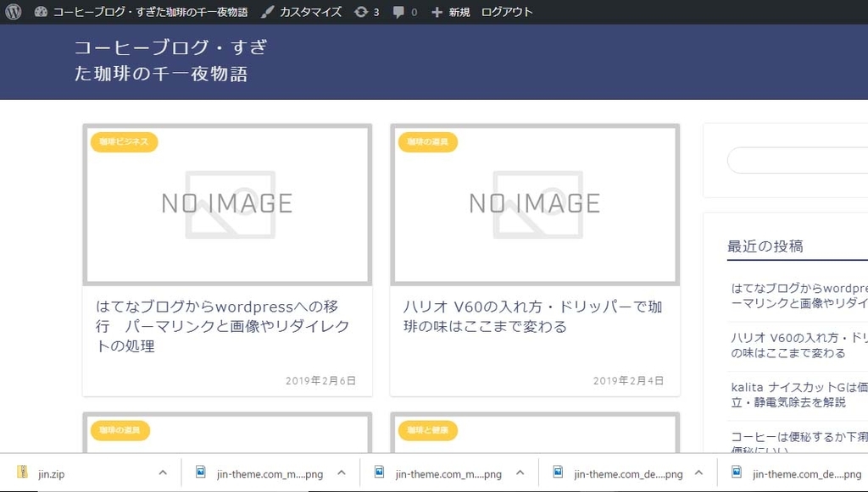This screenshot has height=492, width=868.
Task: Click the ログアウト link
Action: click(507, 12)
